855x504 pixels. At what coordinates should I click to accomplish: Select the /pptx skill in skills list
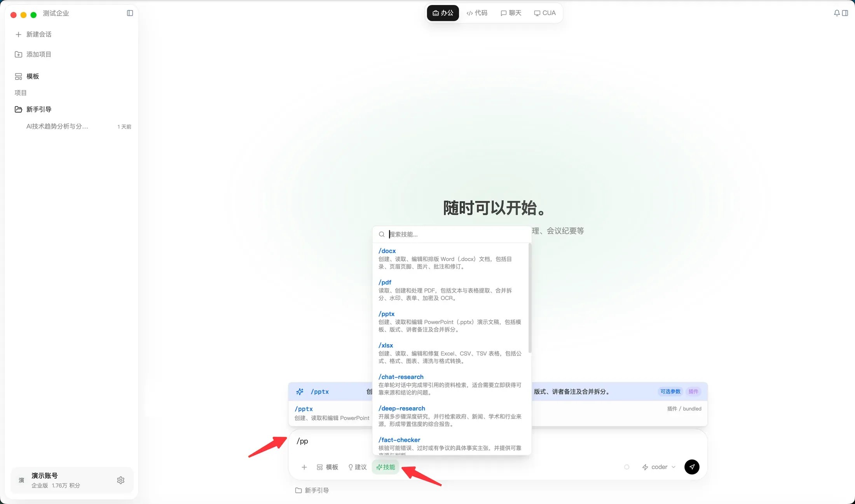[450, 321]
